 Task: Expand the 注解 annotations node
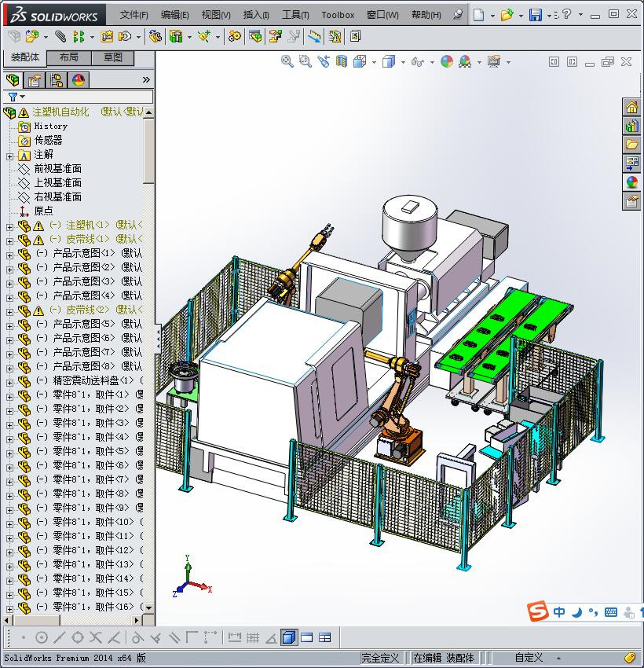9,156
